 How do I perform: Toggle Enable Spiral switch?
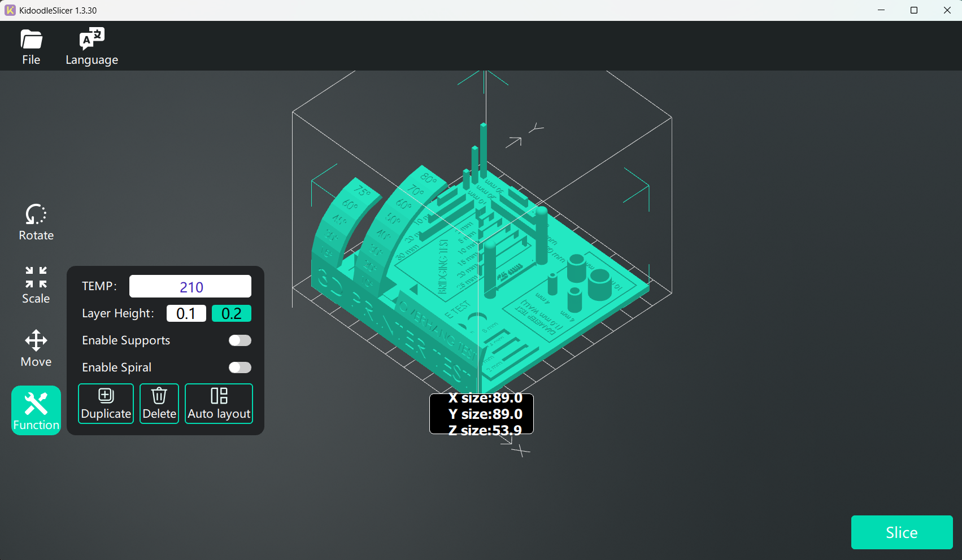click(240, 368)
